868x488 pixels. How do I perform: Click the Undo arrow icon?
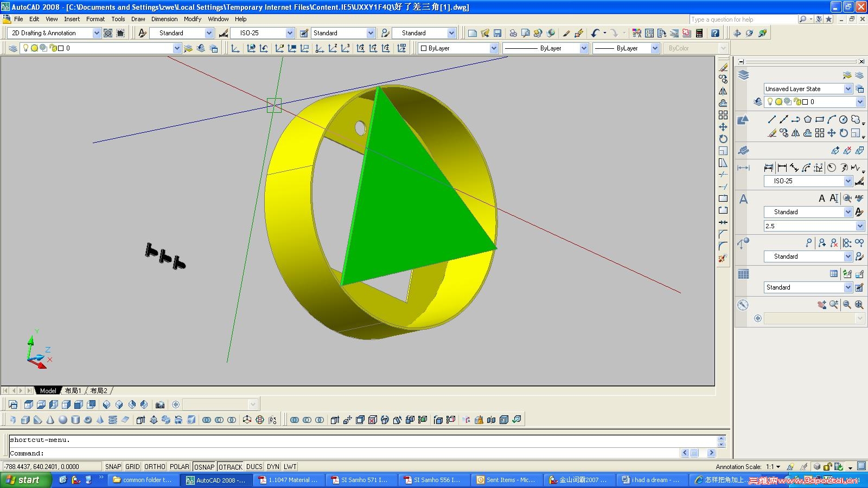tap(595, 33)
